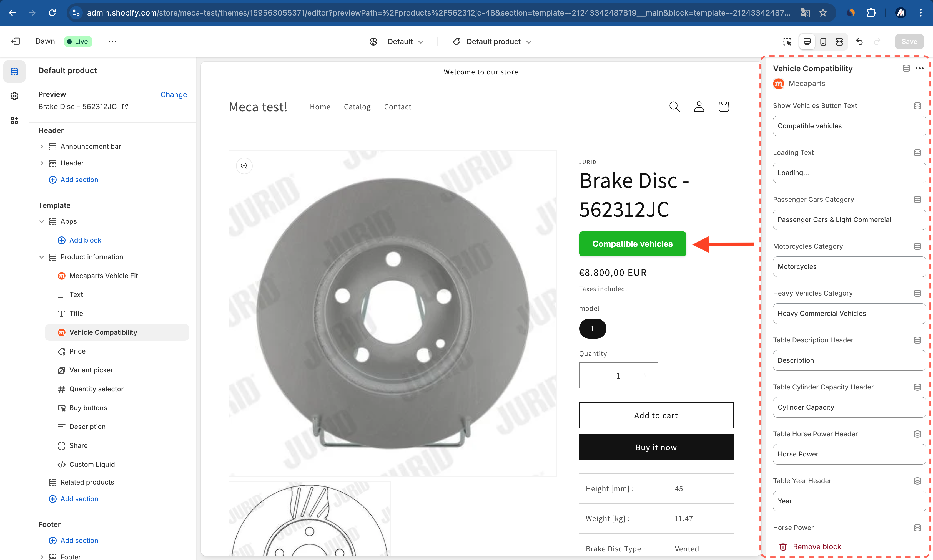Activate the inspector selection tool
Viewport: 933px width, 560px height.
[x=787, y=42]
